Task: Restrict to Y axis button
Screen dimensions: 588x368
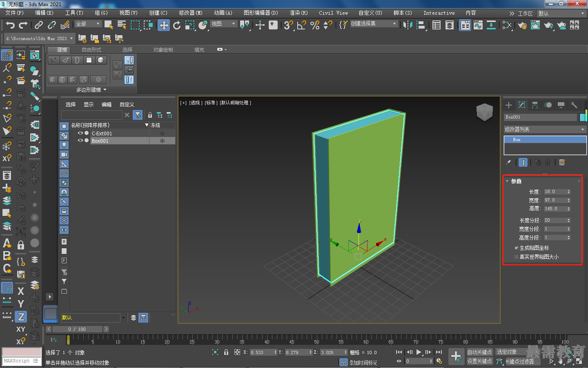Action: click(x=21, y=304)
